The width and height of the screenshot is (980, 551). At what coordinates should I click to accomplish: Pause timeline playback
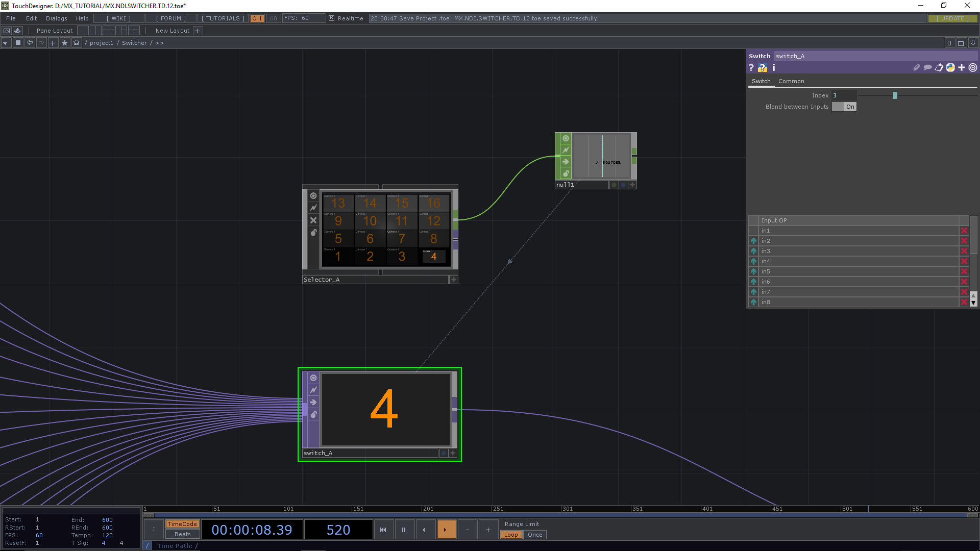(x=403, y=530)
